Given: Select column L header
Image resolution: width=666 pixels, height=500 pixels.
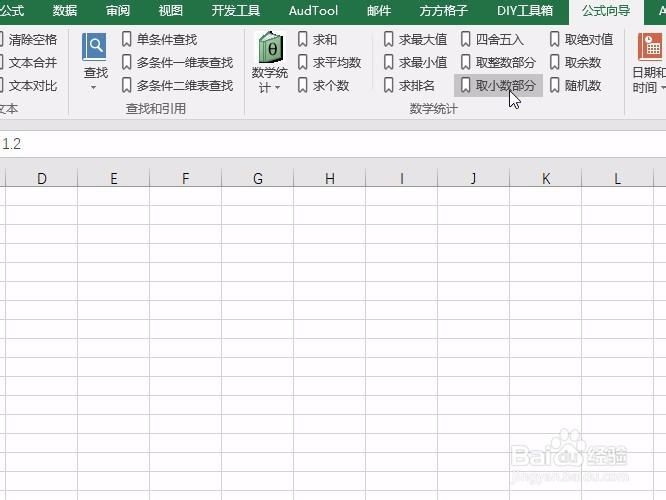Looking at the screenshot, I should [618, 178].
